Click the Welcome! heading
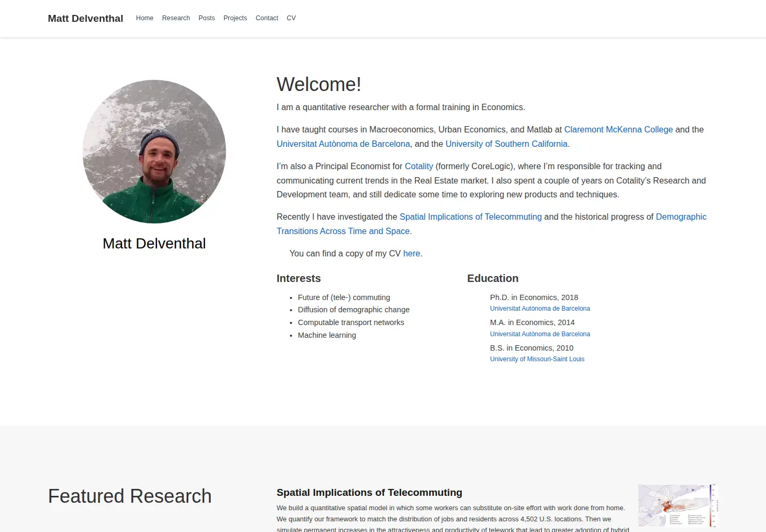This screenshot has width=766, height=532. coord(319,85)
